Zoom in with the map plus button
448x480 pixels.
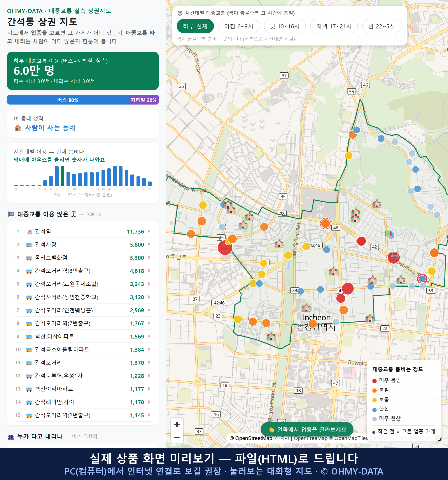point(177,424)
